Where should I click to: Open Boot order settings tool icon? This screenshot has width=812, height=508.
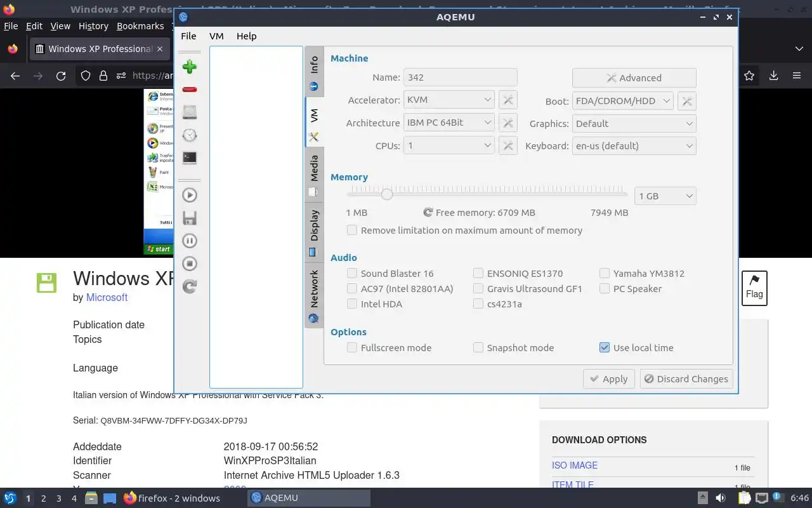[687, 100]
